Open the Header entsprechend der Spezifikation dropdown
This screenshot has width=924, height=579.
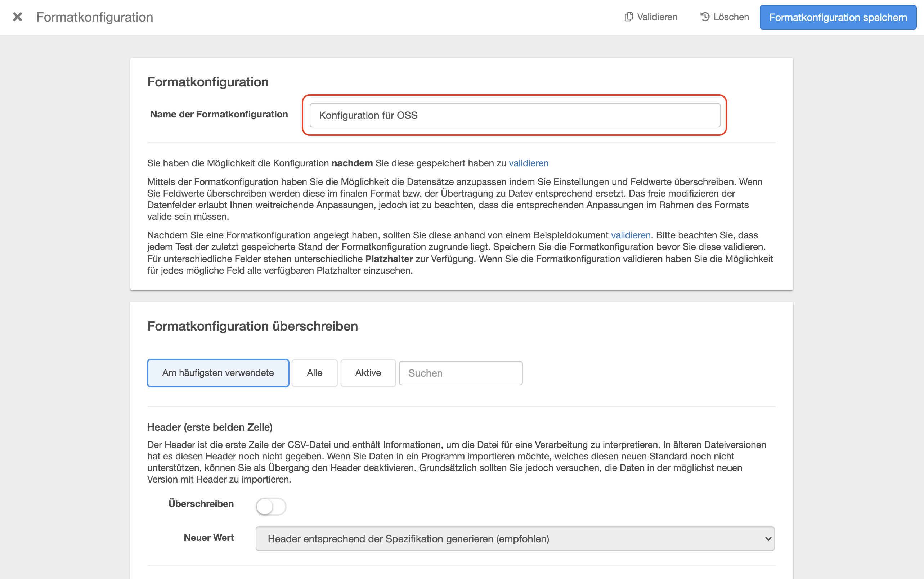[515, 539]
